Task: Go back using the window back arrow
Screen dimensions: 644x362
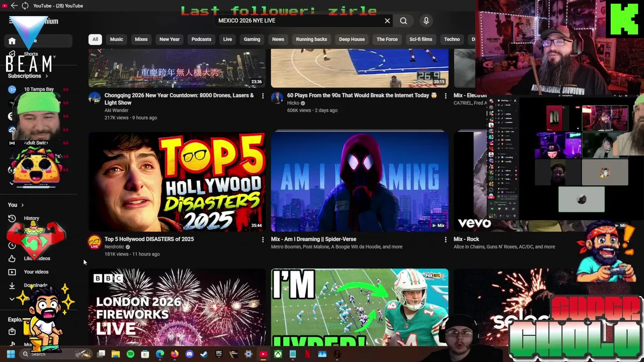Action: click(x=14, y=6)
